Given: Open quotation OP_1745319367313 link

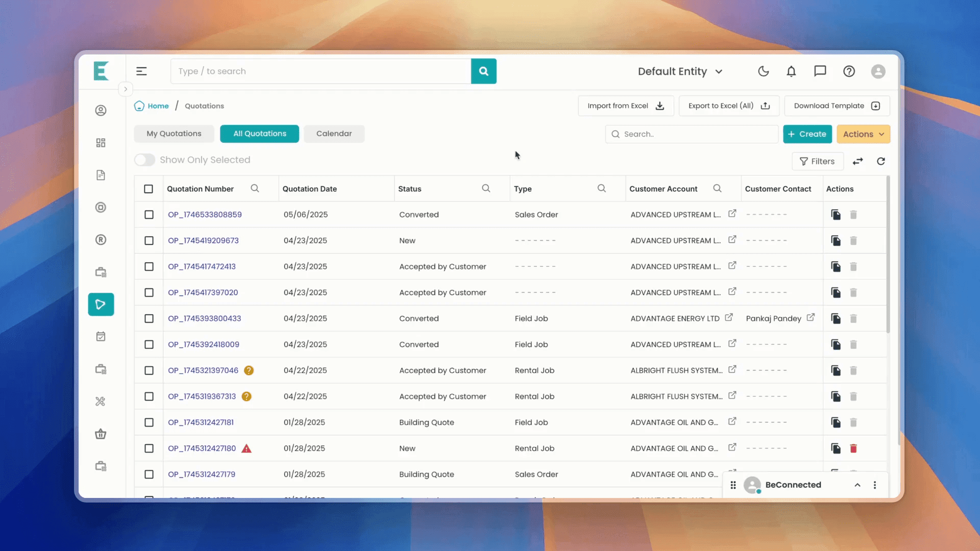Looking at the screenshot, I should [x=202, y=396].
